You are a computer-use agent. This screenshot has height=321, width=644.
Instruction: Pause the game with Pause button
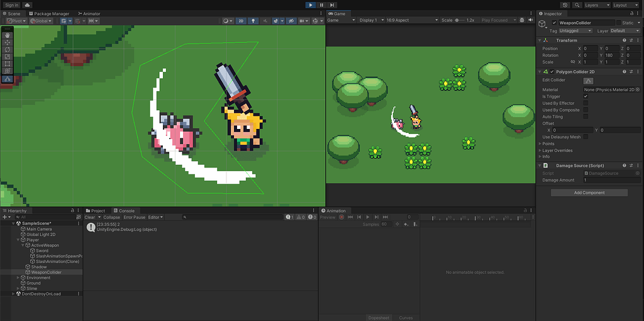[321, 5]
